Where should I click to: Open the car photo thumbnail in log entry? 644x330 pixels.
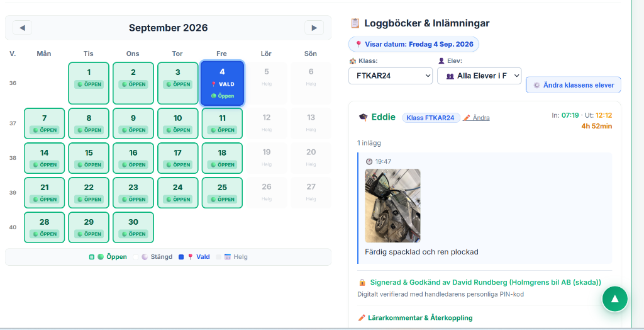tap(392, 206)
